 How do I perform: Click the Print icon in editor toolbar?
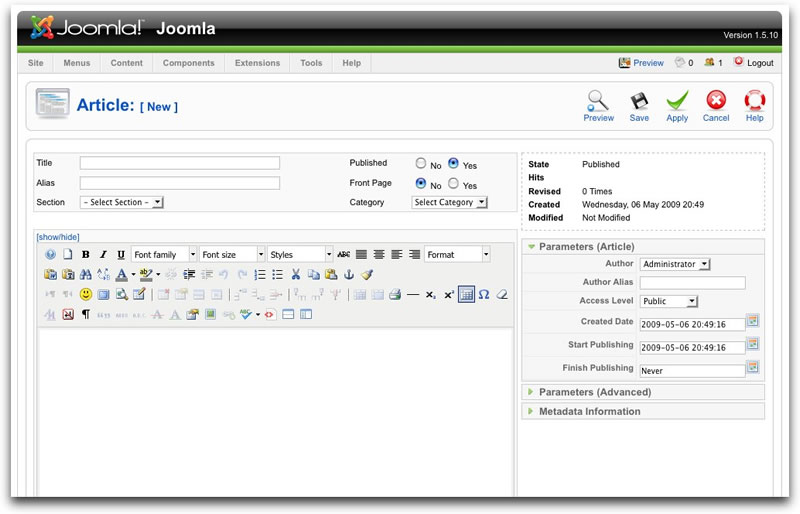(x=395, y=295)
